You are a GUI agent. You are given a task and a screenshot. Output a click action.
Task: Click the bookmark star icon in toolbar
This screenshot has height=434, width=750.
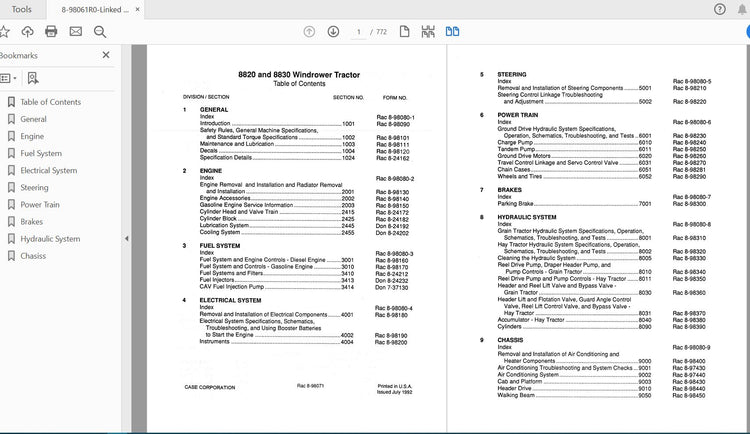pos(4,32)
